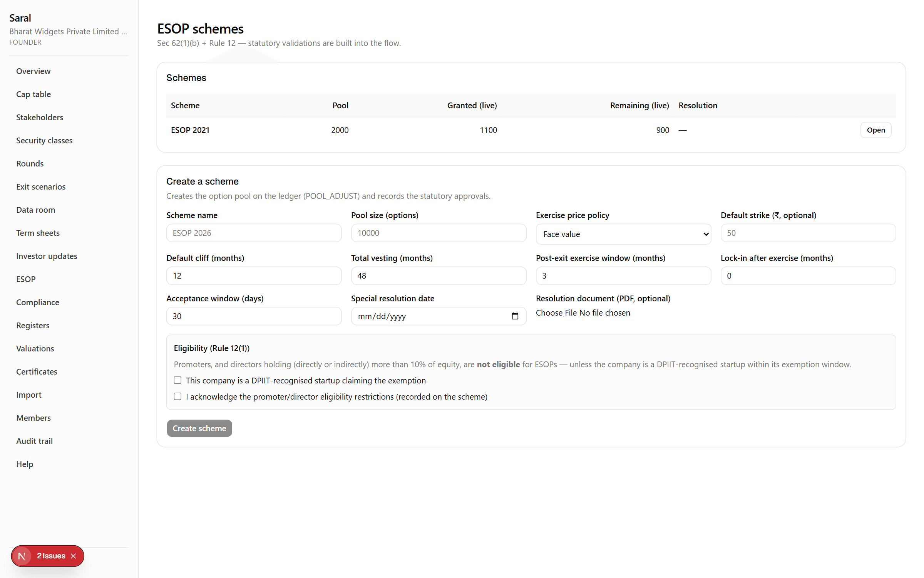
Task: Open the Import page
Action: tap(29, 395)
